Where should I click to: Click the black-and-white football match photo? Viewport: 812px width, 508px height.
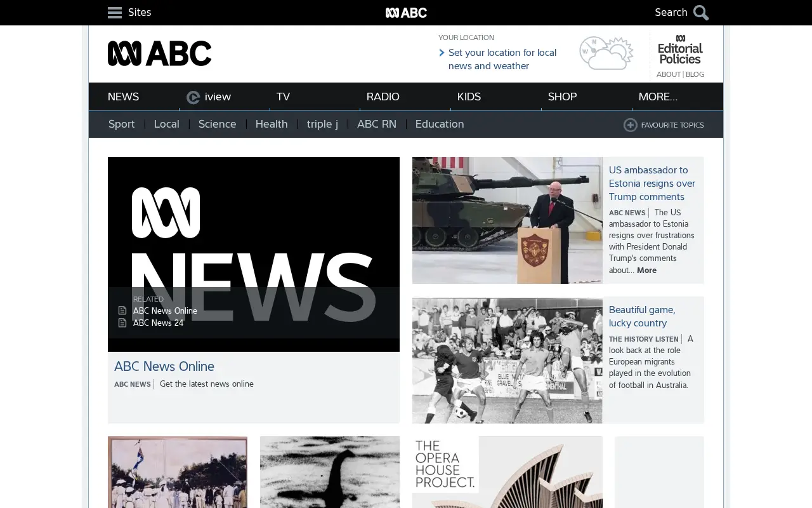click(507, 360)
